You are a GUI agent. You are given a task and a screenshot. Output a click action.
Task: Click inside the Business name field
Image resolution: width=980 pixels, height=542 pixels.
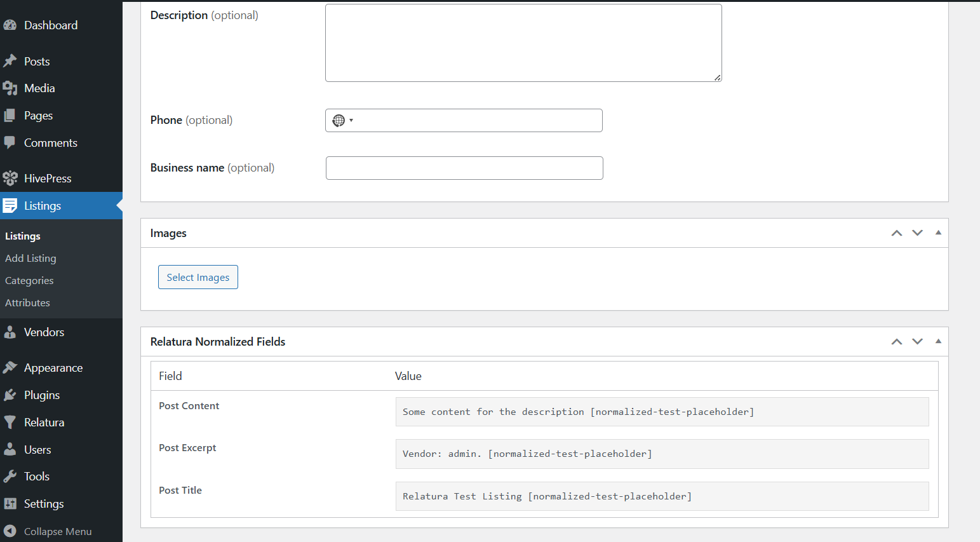[x=464, y=168]
